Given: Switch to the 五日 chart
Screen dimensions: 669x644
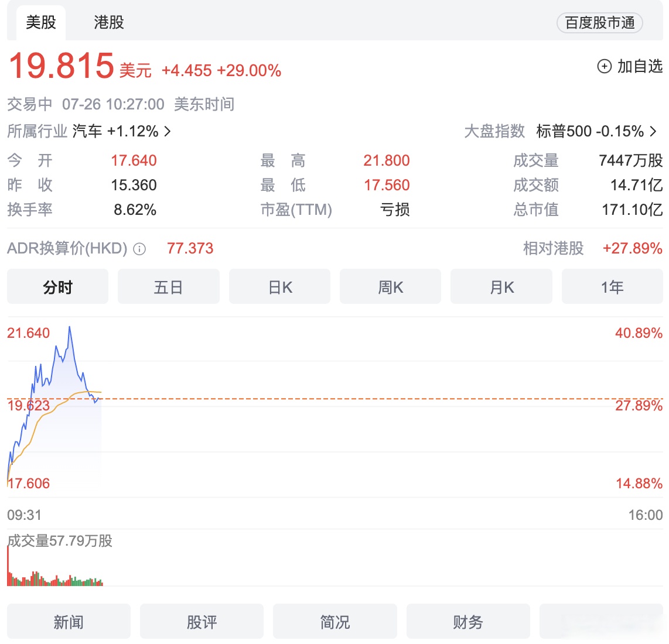Looking at the screenshot, I should (x=168, y=286).
